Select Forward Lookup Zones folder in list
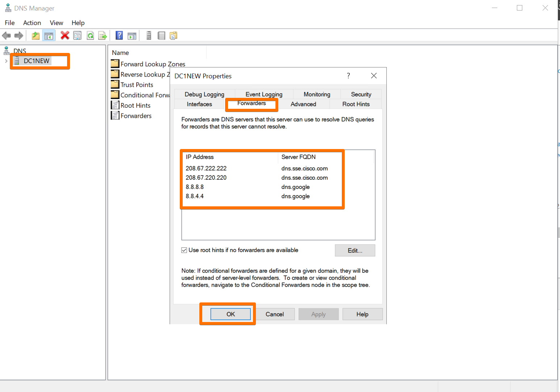 click(x=153, y=64)
